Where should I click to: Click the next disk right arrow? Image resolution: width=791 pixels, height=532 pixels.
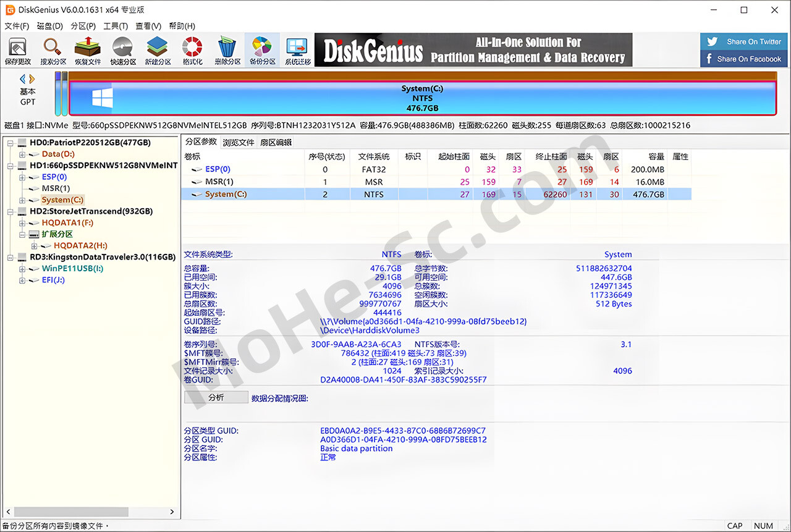point(32,79)
